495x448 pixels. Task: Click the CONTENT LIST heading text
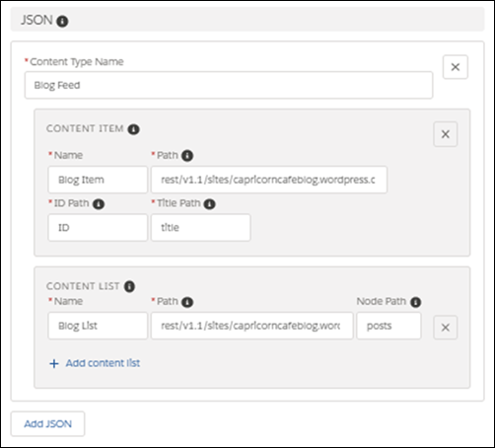click(83, 286)
